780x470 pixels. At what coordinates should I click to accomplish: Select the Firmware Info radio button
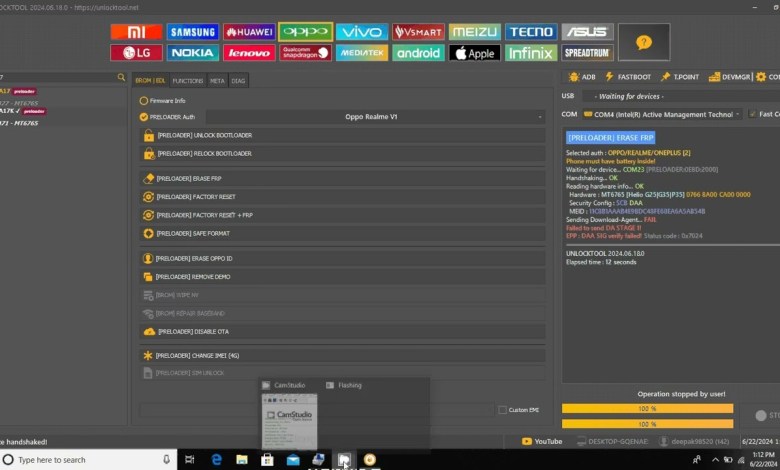(144, 101)
